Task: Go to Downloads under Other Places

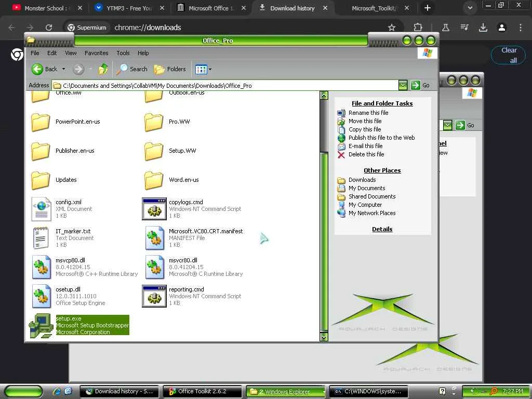Action: point(362,180)
